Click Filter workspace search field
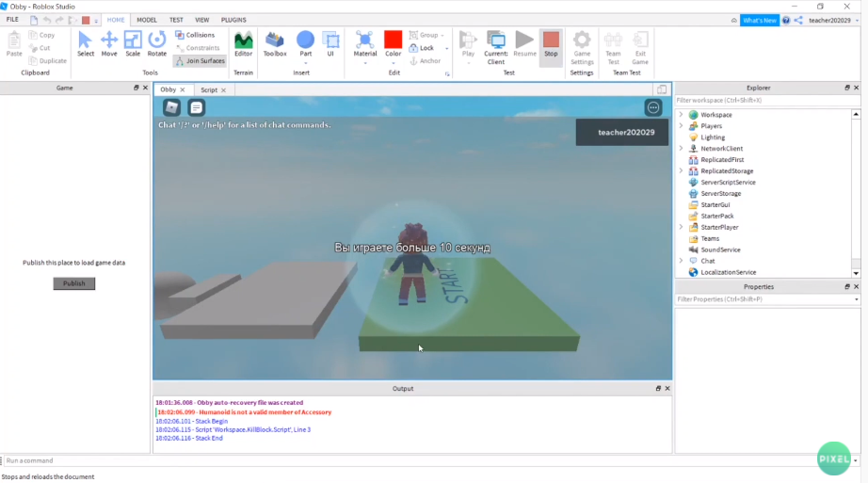 tap(767, 100)
